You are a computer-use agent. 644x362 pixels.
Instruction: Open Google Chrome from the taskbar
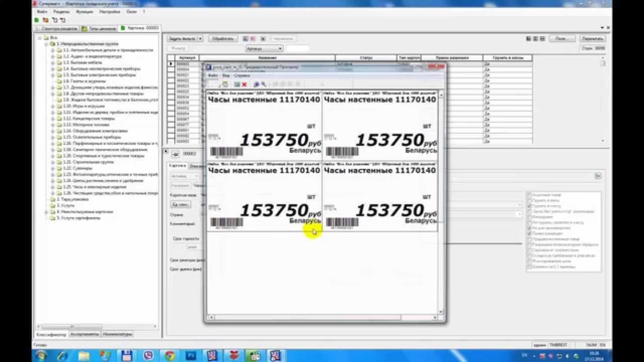click(170, 355)
